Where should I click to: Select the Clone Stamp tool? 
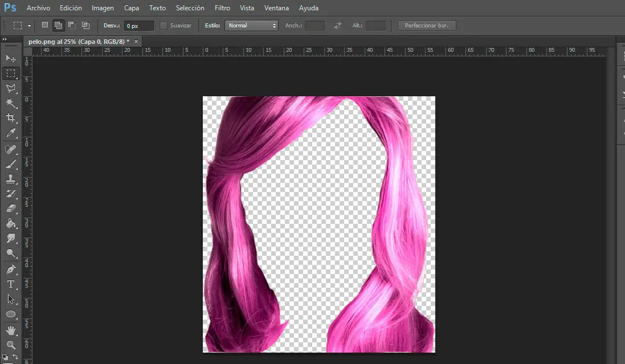click(x=11, y=179)
